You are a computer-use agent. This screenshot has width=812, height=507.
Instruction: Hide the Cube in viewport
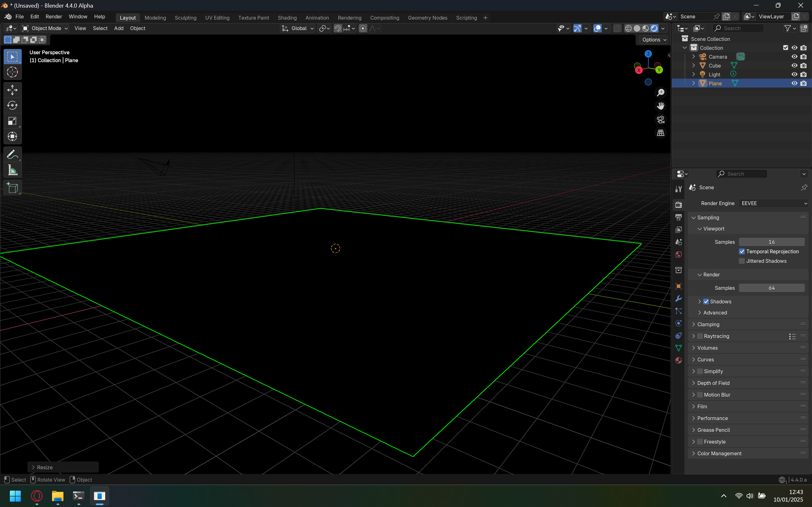[x=794, y=66]
